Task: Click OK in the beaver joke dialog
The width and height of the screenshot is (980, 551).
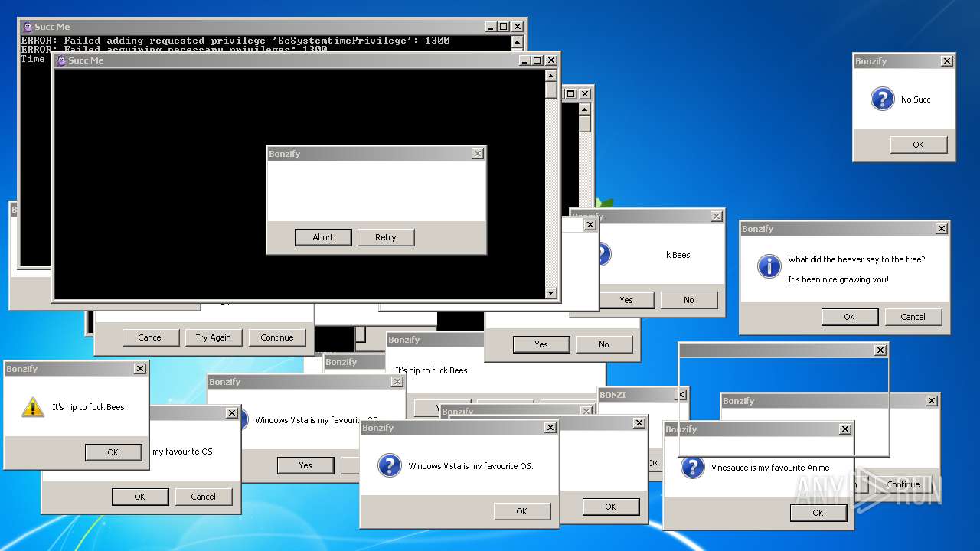Action: tap(849, 317)
